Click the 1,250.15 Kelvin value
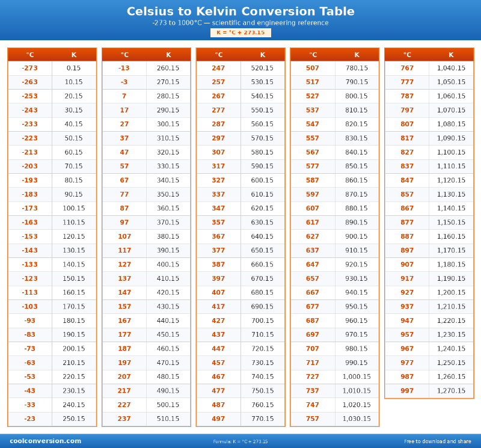The width and height of the screenshot is (481, 448). coord(452,363)
